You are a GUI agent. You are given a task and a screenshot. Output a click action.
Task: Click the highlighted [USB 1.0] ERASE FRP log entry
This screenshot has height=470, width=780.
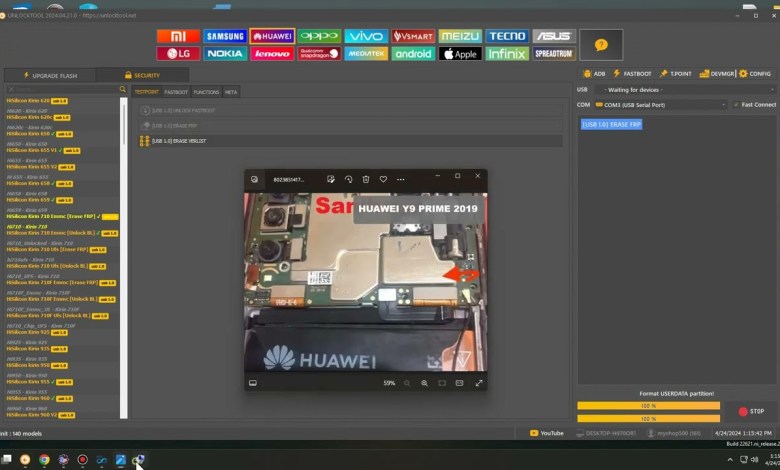(x=611, y=124)
